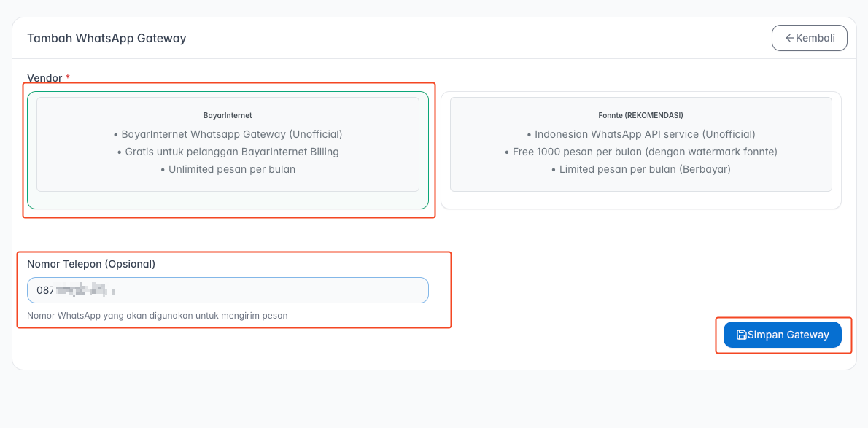Screen dimensions: 868x428
Task: Click the Tambah WhatsApp Gateway heading
Action: [x=106, y=38]
